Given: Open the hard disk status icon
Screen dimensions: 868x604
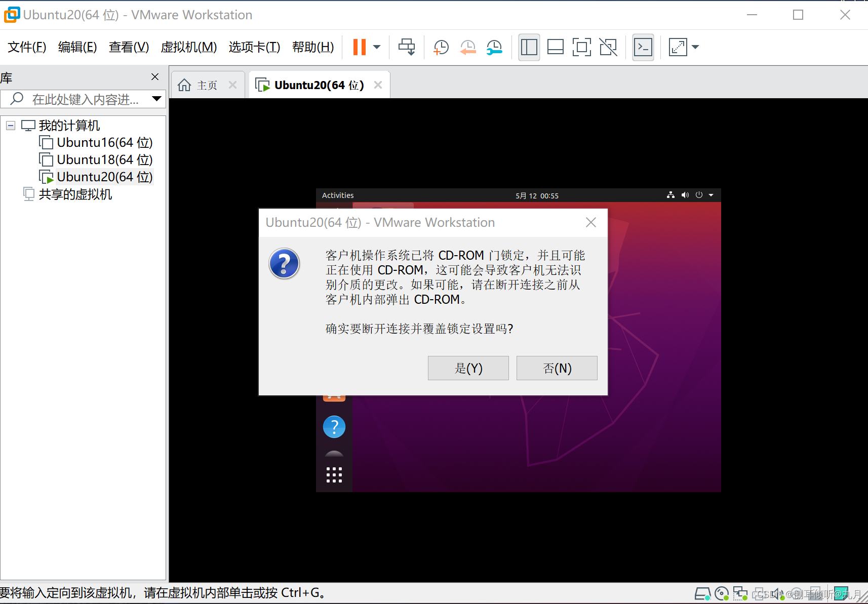Looking at the screenshot, I should 703,593.
